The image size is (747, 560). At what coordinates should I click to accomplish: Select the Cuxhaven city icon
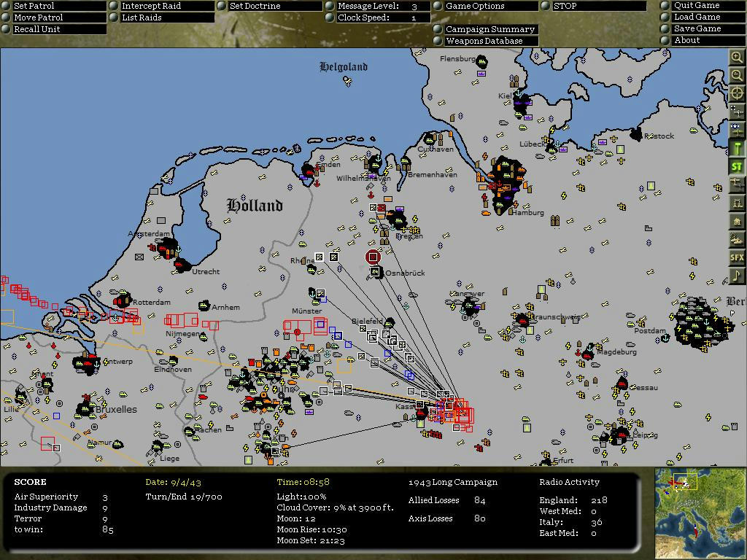coord(429,139)
